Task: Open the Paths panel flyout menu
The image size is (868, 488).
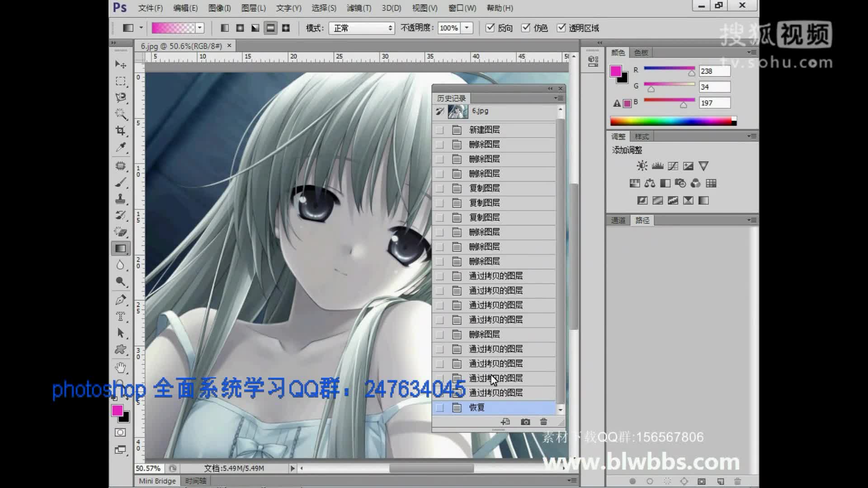Action: (x=752, y=220)
